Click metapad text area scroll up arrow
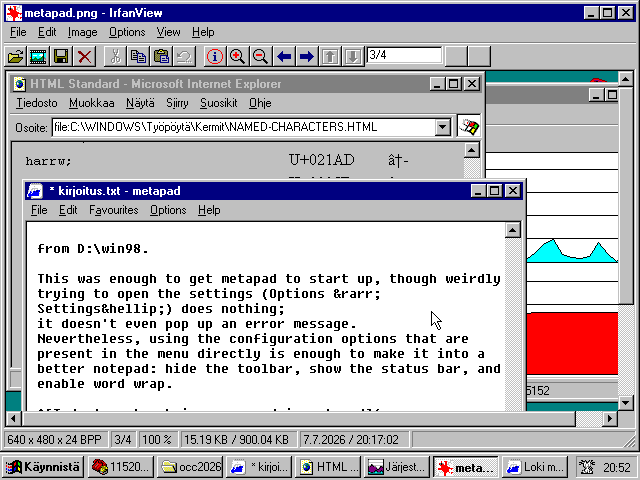The width and height of the screenshot is (640, 480). (x=513, y=230)
